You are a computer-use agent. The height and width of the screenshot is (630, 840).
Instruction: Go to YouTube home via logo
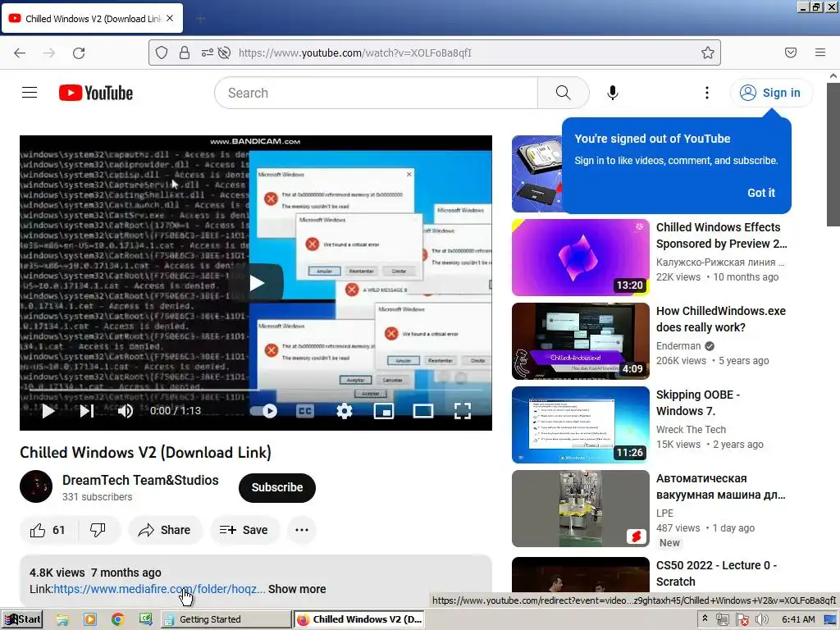(96, 93)
